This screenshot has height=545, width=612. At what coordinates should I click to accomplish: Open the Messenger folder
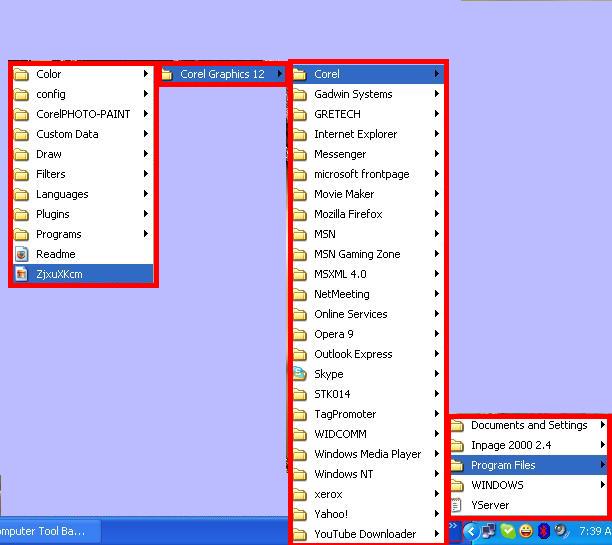click(x=368, y=154)
